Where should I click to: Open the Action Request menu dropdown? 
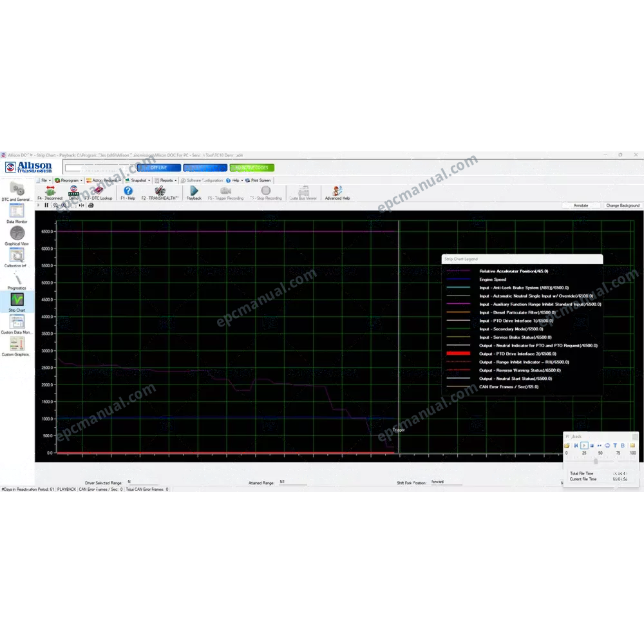coord(104,180)
